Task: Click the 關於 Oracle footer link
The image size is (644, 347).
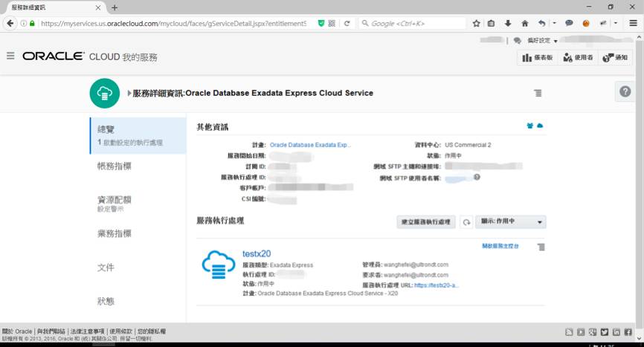Action: (17, 331)
